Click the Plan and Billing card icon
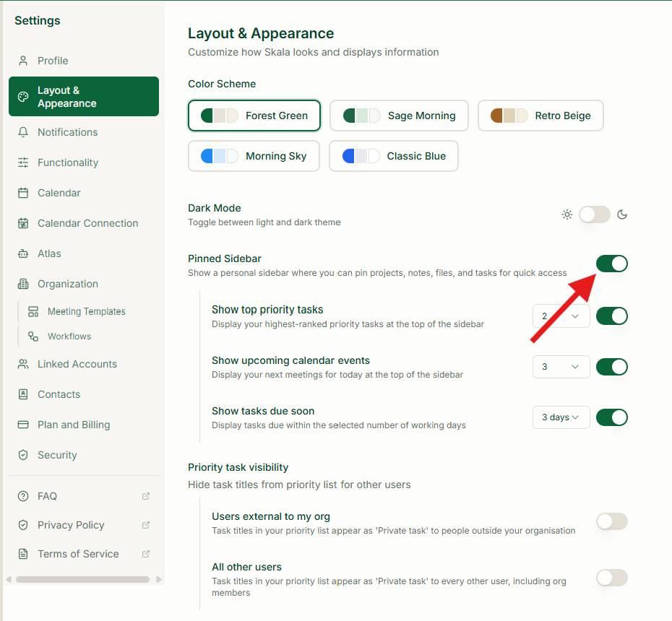The image size is (672, 621). tap(23, 425)
